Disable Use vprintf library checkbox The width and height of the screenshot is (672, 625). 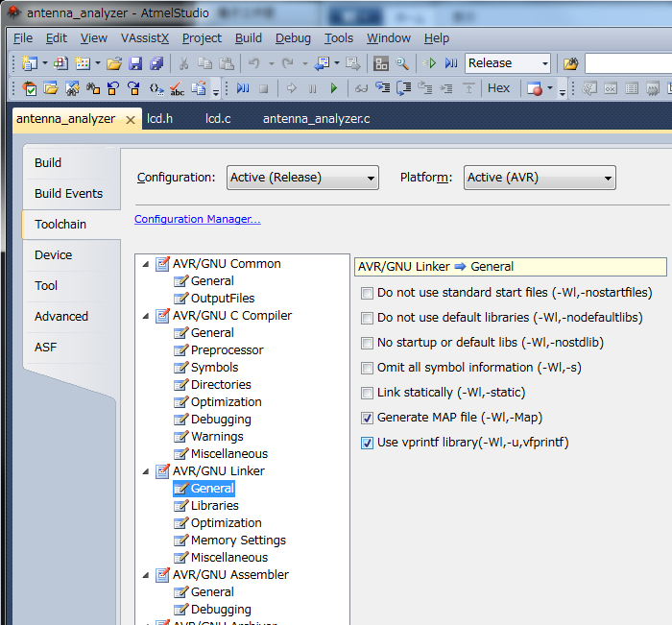click(x=367, y=443)
